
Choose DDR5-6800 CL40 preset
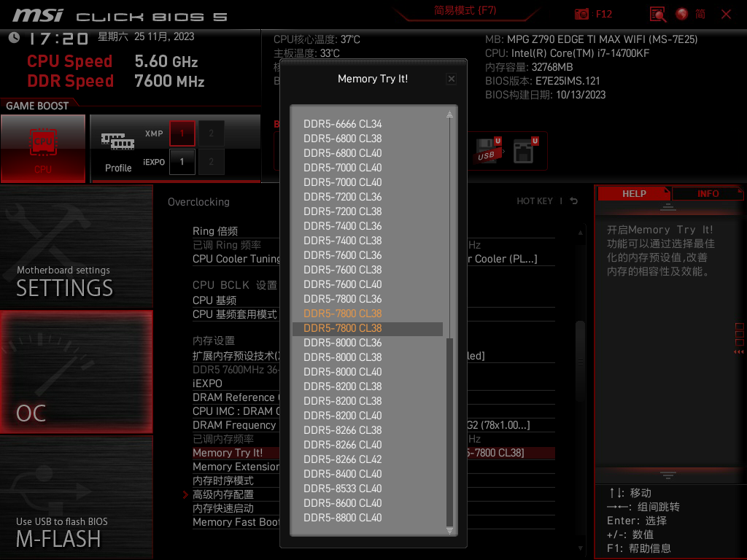(x=343, y=153)
